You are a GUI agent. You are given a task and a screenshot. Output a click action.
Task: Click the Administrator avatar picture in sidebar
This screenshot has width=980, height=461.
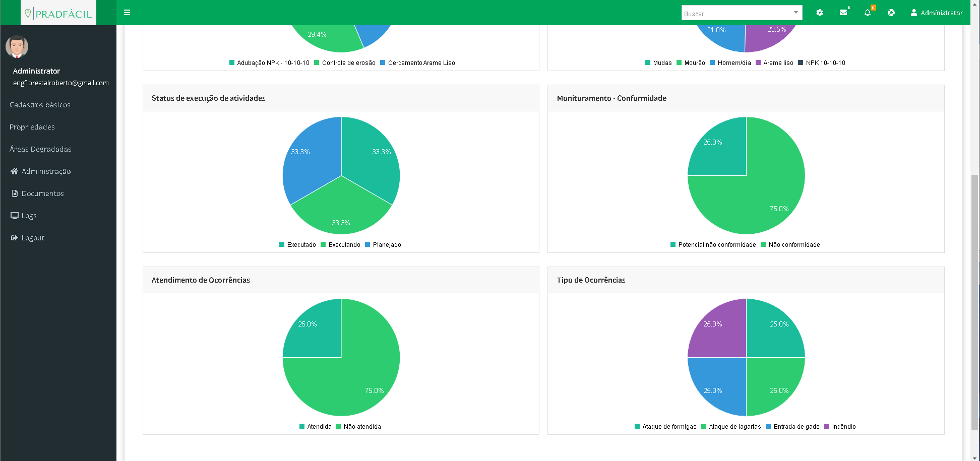(x=17, y=47)
